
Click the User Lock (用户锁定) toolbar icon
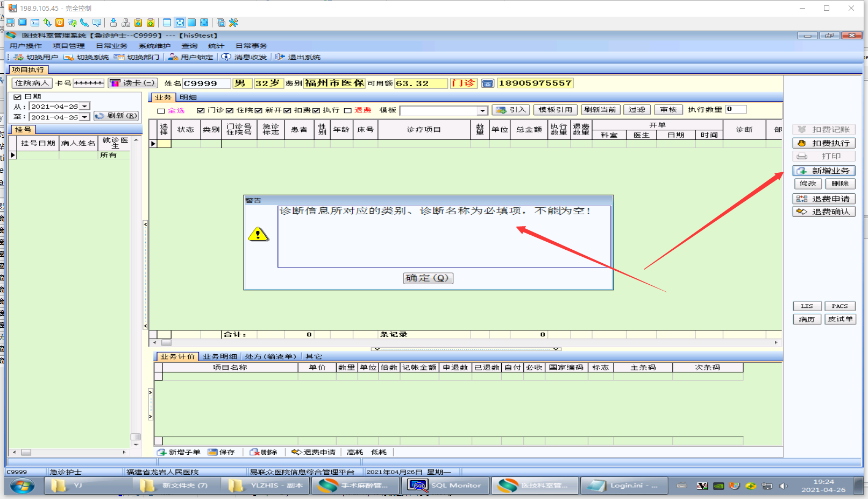click(173, 57)
